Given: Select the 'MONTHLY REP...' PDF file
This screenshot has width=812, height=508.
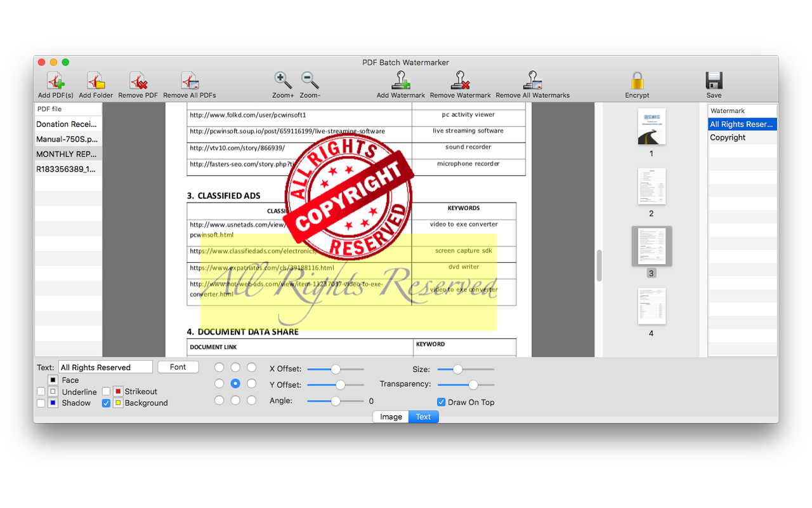Looking at the screenshot, I should click(68, 154).
